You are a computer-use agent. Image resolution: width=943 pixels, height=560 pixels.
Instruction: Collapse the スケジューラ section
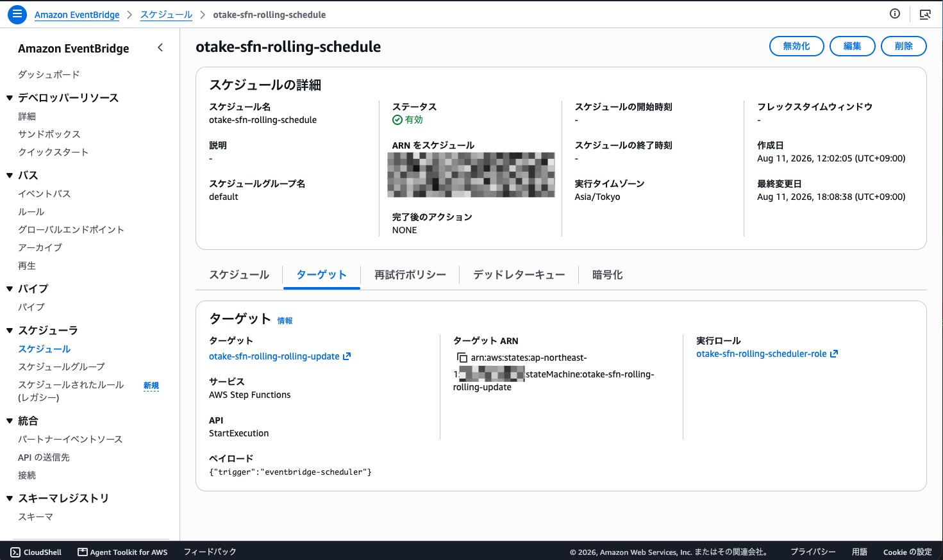click(10, 330)
